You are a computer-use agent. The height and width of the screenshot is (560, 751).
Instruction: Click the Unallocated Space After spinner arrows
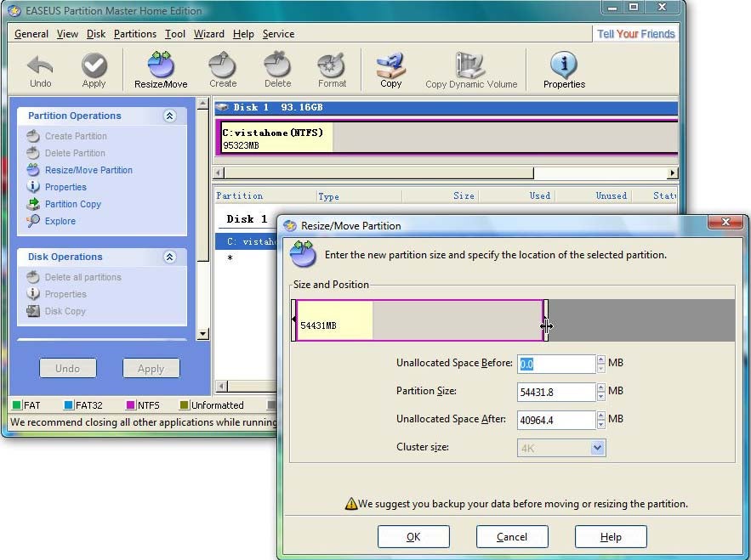coord(600,420)
